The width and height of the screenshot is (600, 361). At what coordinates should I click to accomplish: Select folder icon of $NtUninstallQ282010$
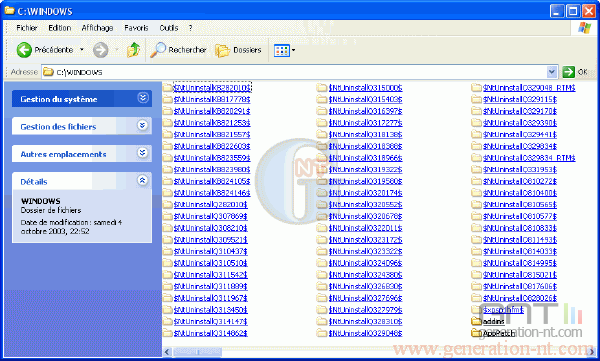(168, 204)
